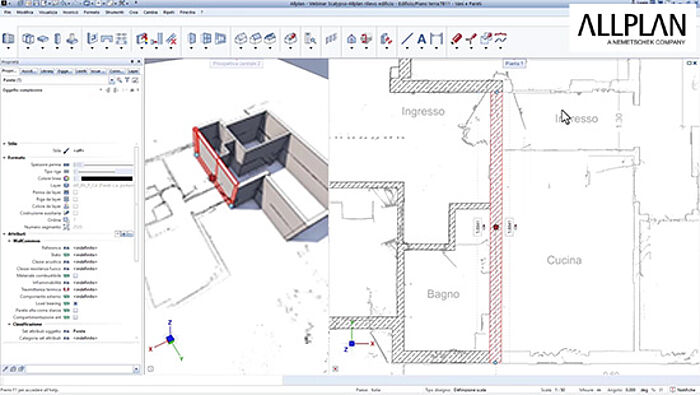Open the Parete object selection dropdown
The width and height of the screenshot is (700, 395).
click(x=55, y=80)
